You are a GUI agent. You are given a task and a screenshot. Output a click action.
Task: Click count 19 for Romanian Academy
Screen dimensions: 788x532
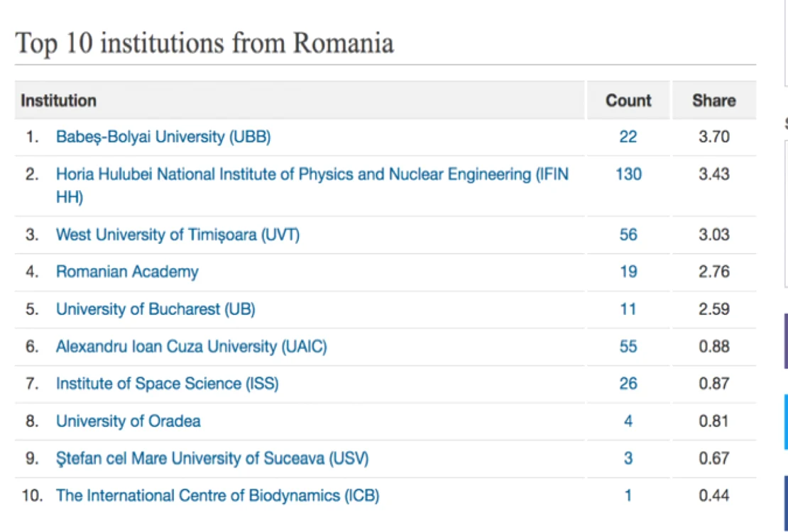(628, 272)
